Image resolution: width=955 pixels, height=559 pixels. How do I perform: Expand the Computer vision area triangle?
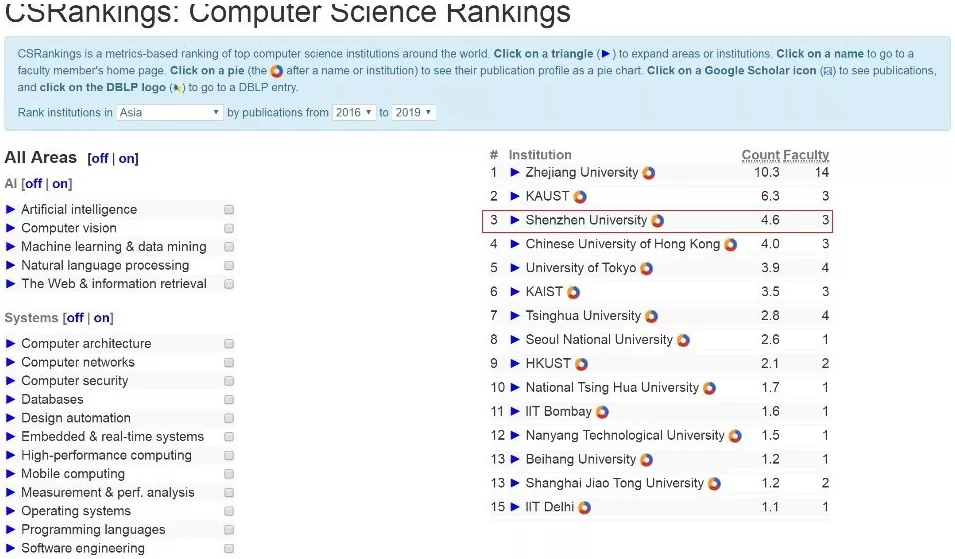[x=10, y=228]
